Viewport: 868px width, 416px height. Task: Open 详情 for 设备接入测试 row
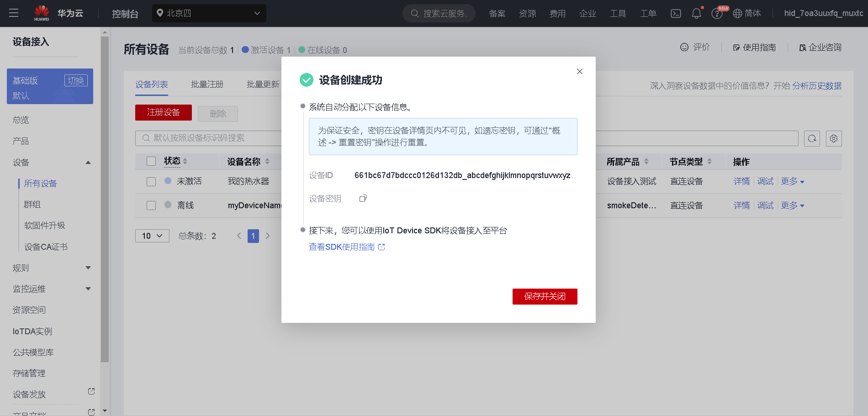[741, 181]
